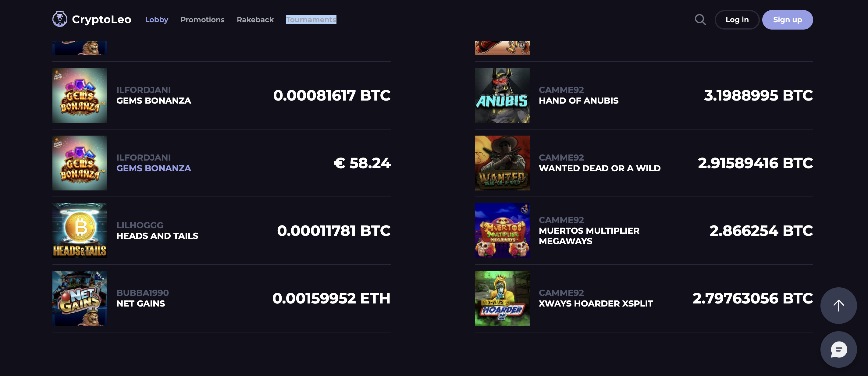This screenshot has height=376, width=868.
Task: Open the Lobby menu item
Action: tap(156, 20)
